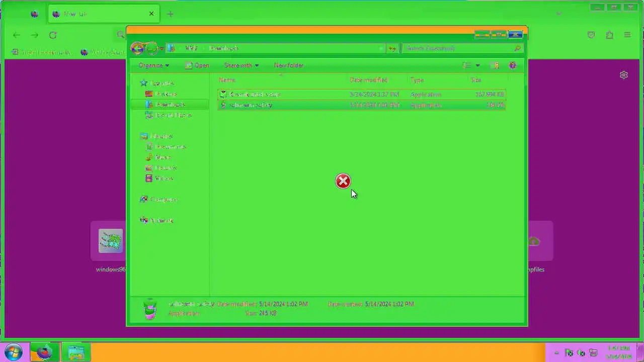The height and width of the screenshot is (362, 644).
Task: Sort files by the Size column
Action: pyautogui.click(x=488, y=80)
